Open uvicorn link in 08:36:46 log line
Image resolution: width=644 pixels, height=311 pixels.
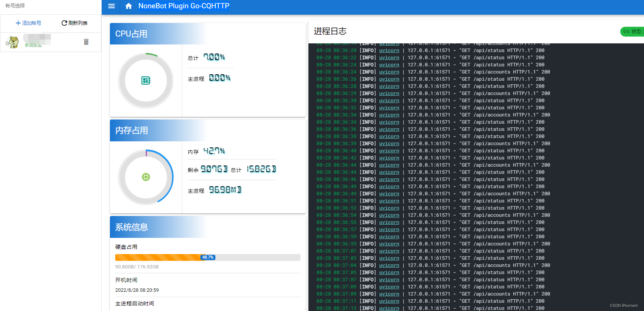click(x=389, y=179)
